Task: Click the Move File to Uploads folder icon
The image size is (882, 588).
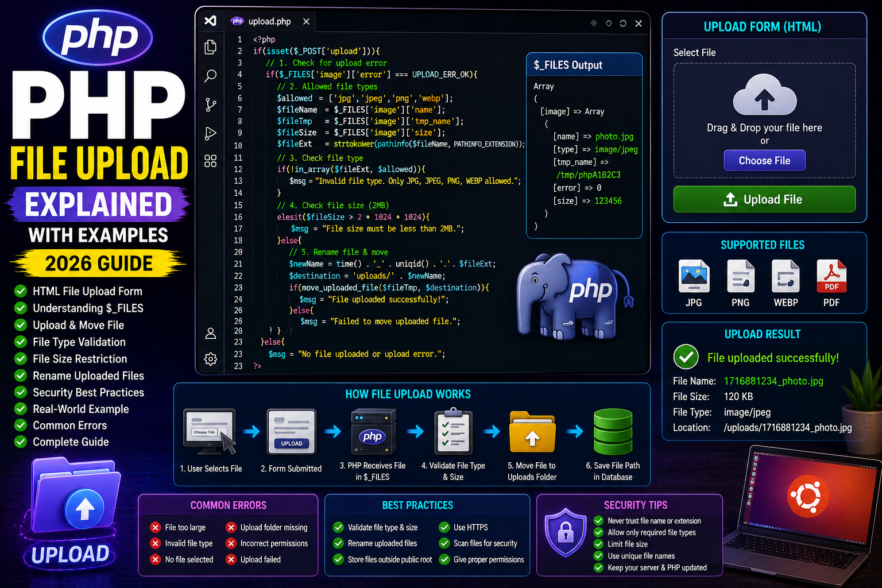Action: (x=532, y=432)
